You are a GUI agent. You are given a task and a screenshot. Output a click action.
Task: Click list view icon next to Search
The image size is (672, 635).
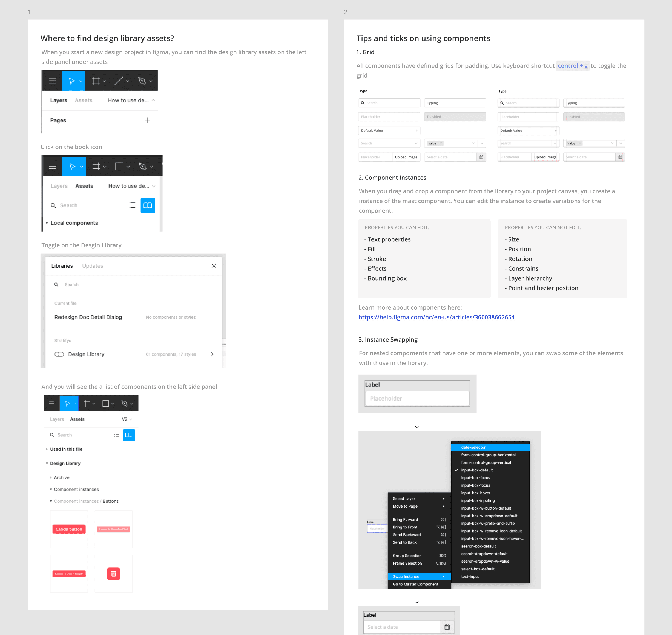(132, 205)
